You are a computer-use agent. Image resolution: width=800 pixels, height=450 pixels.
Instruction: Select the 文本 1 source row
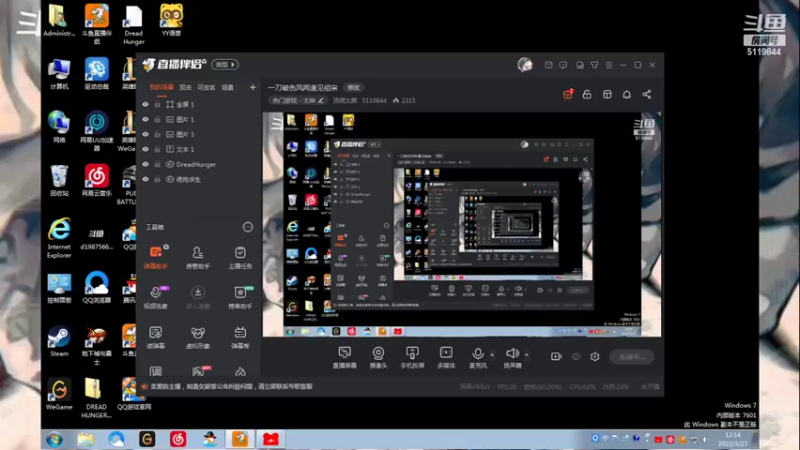(x=198, y=149)
